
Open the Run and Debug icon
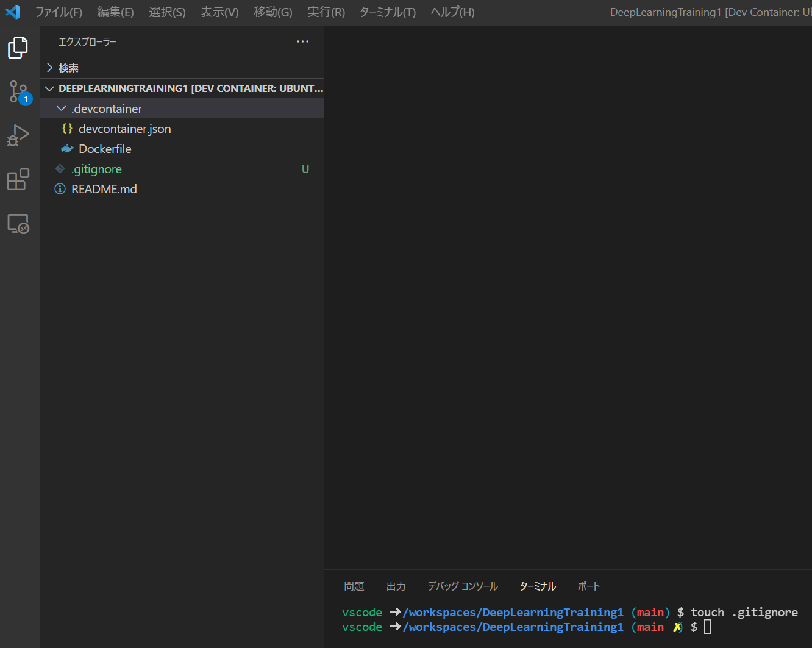click(x=18, y=135)
